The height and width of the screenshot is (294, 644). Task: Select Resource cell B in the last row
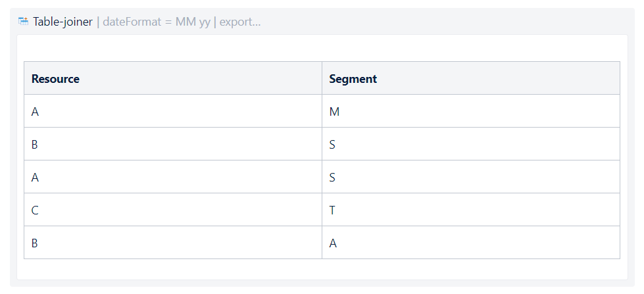173,242
